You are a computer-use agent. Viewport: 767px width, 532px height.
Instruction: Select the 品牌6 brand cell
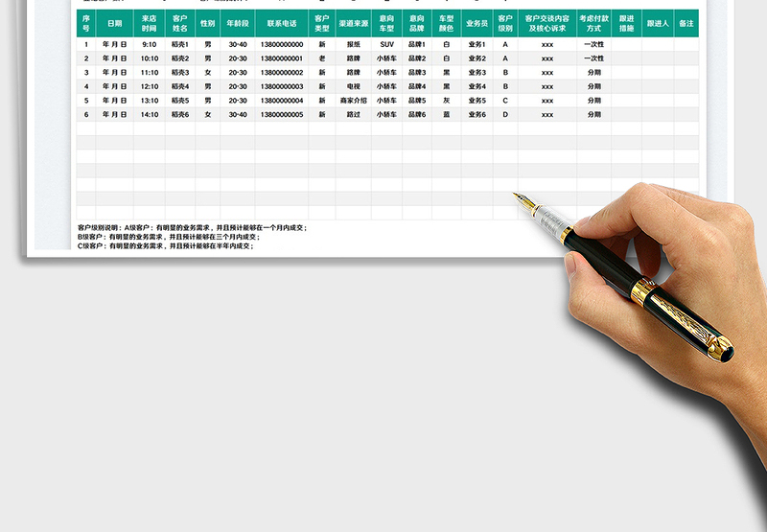coord(416,115)
